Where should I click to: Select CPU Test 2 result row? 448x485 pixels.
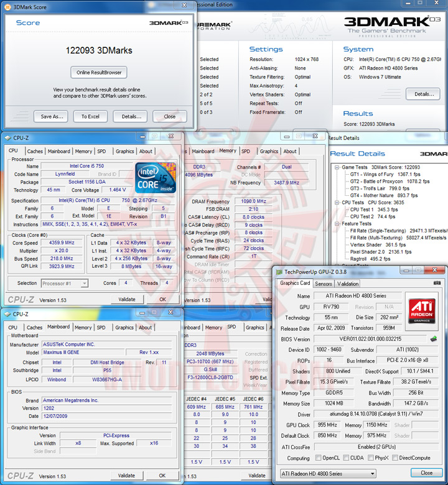tap(373, 217)
